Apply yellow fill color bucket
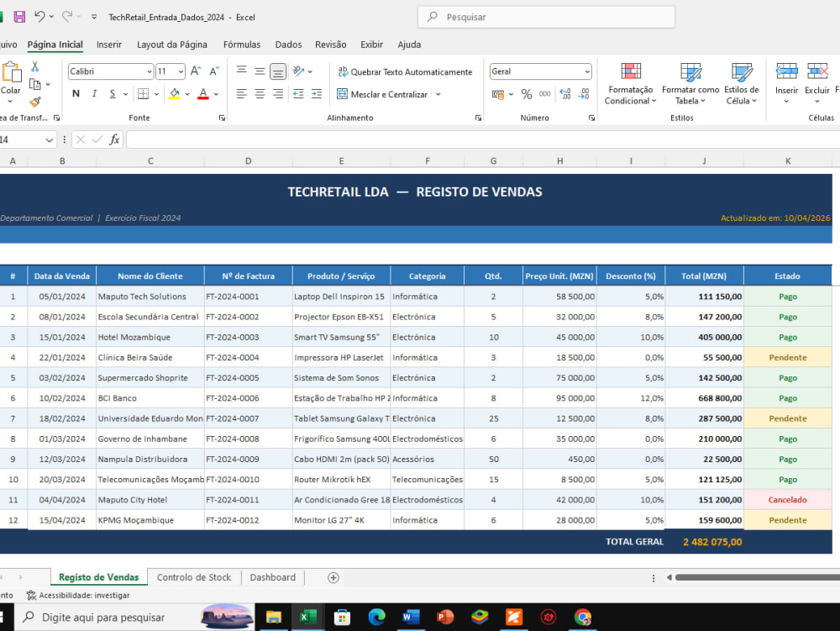 [x=175, y=94]
